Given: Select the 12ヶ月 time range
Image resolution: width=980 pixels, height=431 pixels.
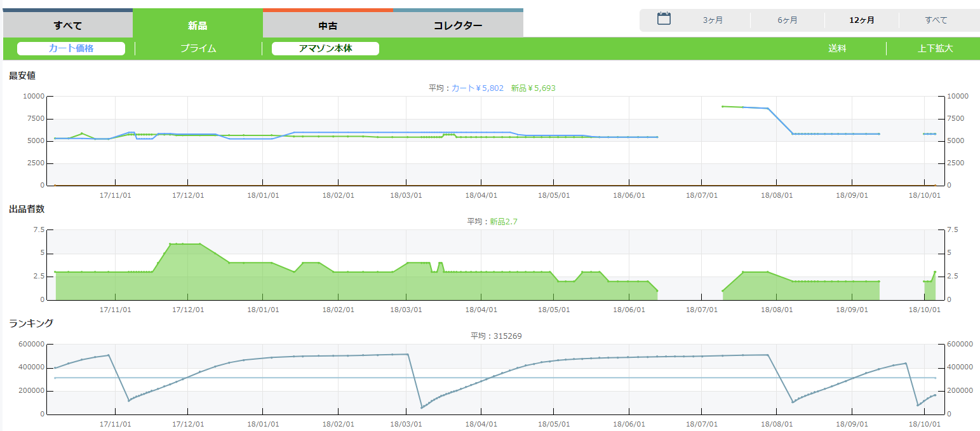Looking at the screenshot, I should (862, 20).
